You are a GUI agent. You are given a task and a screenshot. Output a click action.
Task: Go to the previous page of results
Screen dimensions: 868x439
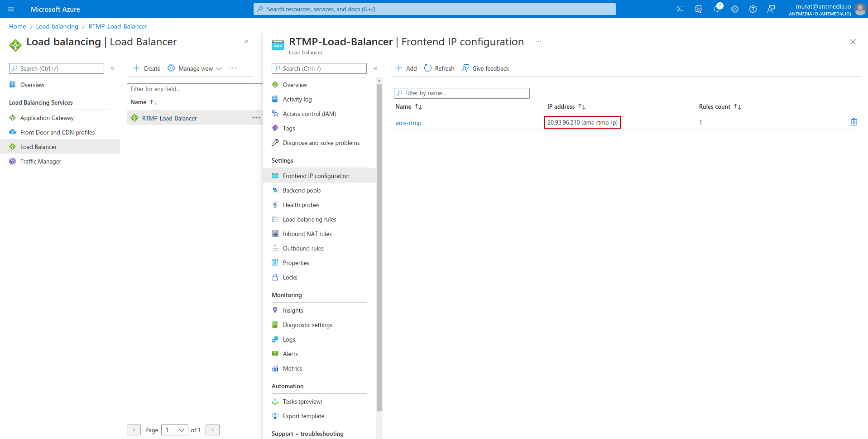tap(134, 430)
